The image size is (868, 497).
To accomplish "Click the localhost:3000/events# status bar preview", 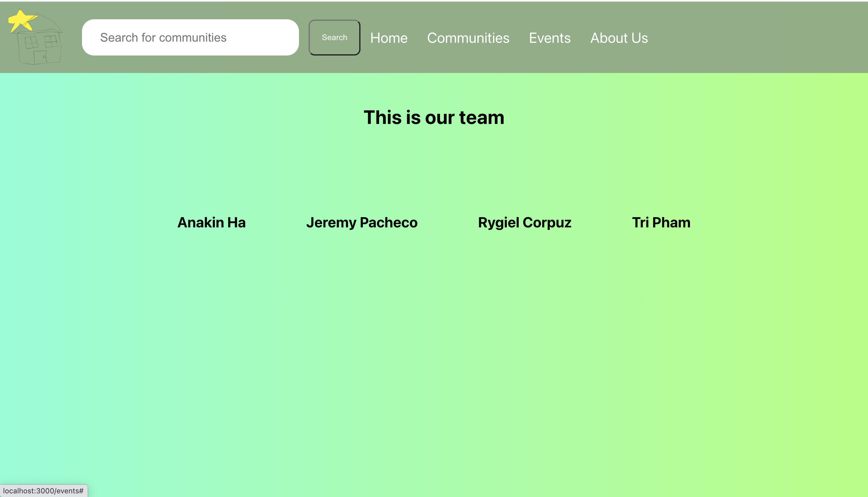I will tap(43, 491).
